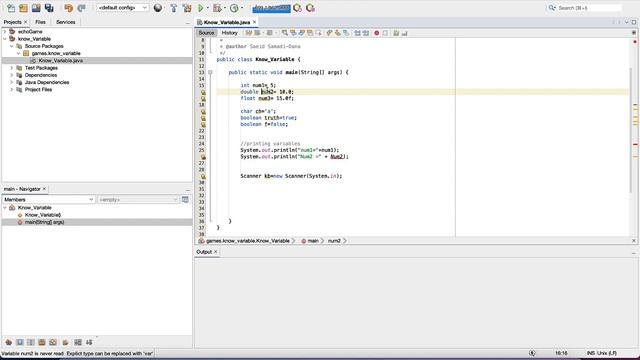Click the Save All toolbar icon
640x360 pixels.
(x=49, y=8)
